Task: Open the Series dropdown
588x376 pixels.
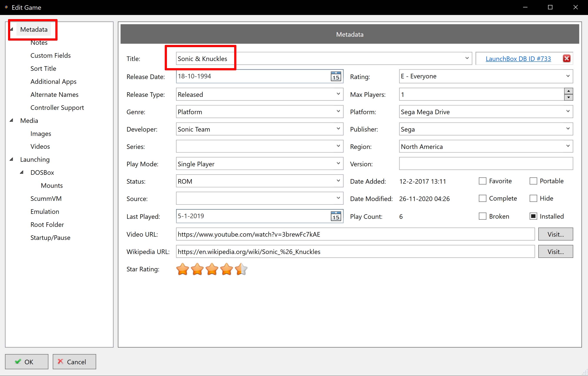Action: (x=338, y=146)
